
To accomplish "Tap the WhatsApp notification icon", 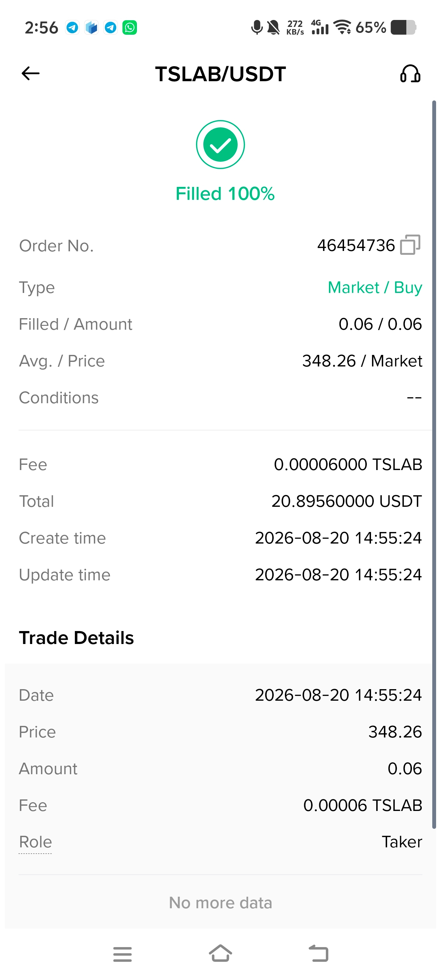I will tap(130, 27).
